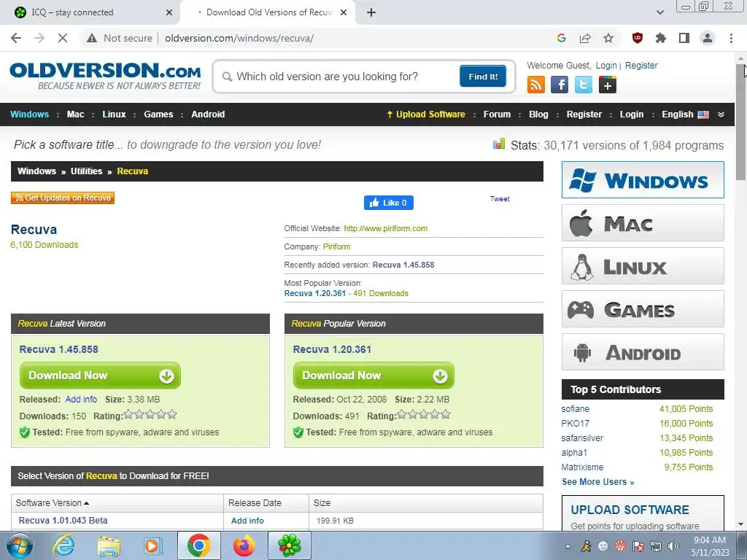Open the share icon in the address bar
The width and height of the screenshot is (747, 560).
tap(585, 38)
